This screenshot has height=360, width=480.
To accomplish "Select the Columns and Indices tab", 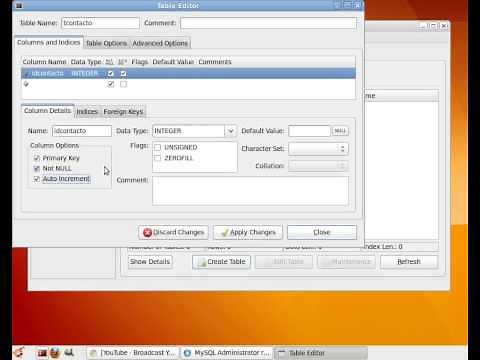I will [x=49, y=42].
